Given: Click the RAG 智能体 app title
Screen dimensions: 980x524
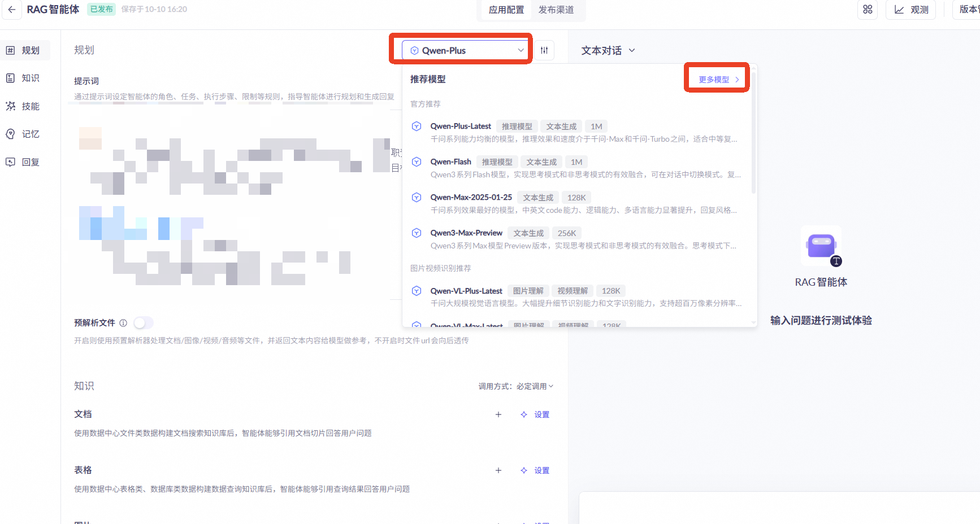Looking at the screenshot, I should [53, 10].
